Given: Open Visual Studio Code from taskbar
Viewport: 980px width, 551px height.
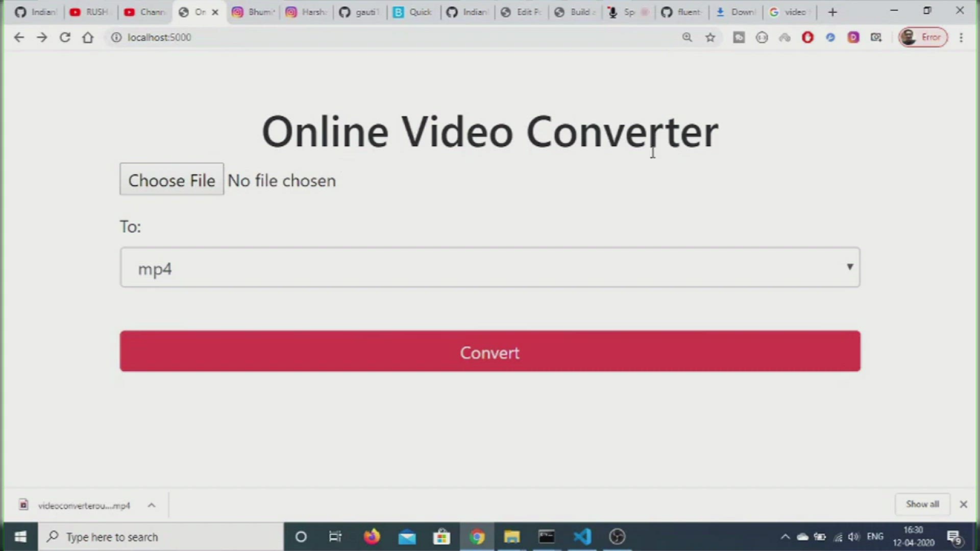Looking at the screenshot, I should [x=582, y=537].
